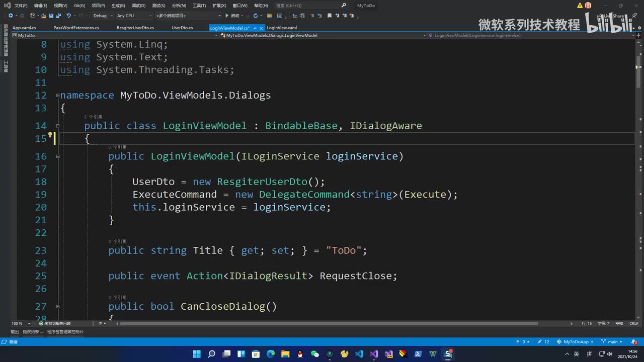Click the horizontal scrollbar of the editor
This screenshot has width=644, height=362.
click(x=329, y=323)
